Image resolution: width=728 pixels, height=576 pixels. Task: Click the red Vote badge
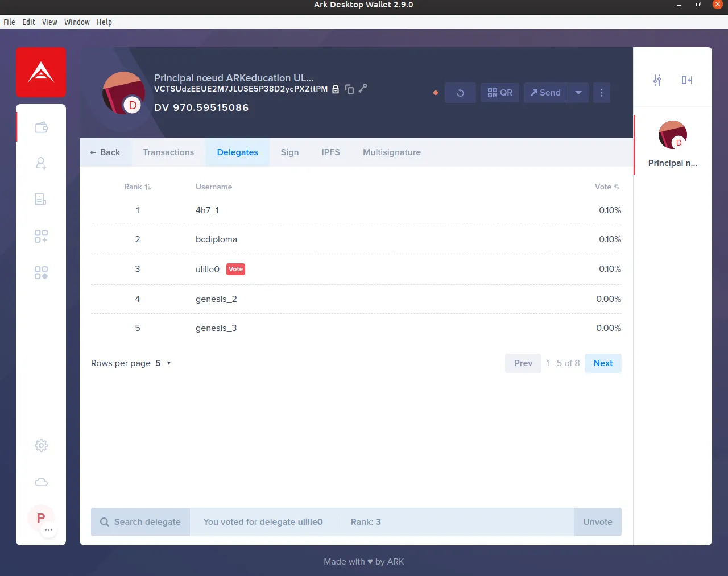click(235, 269)
